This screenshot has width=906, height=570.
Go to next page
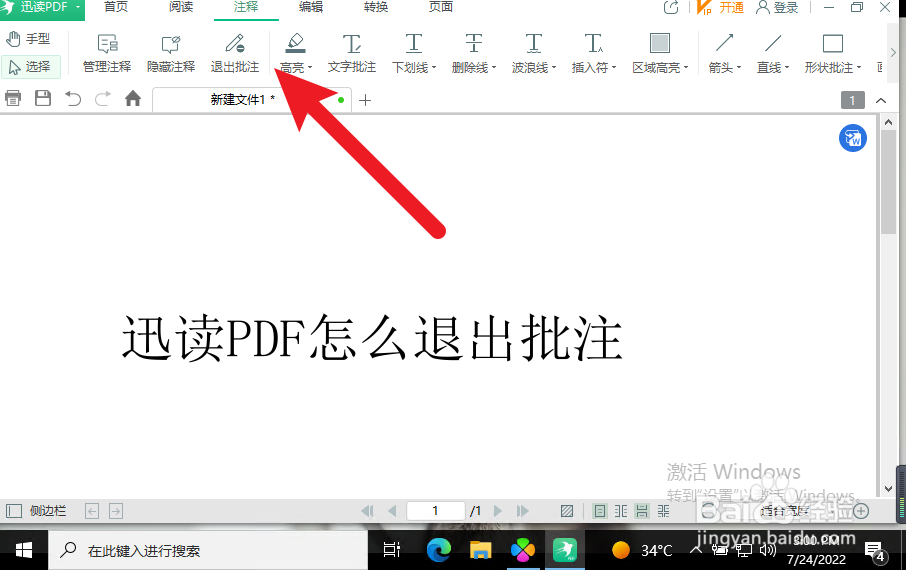[497, 511]
